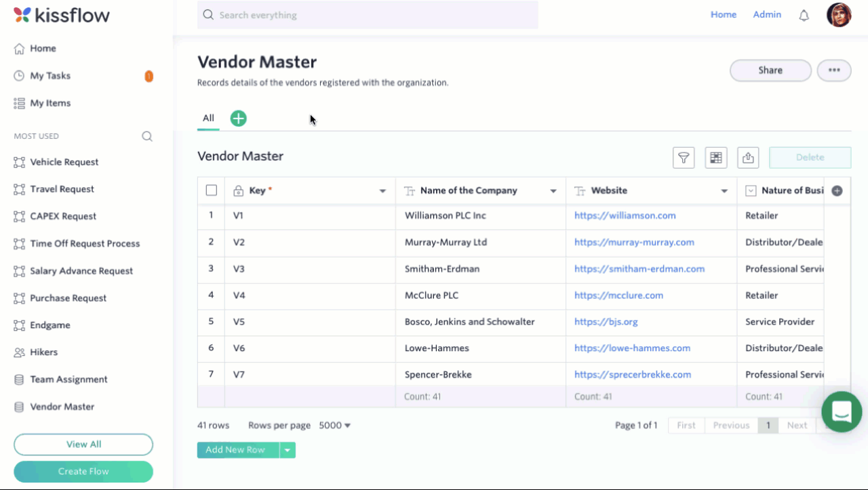Add a new view with plus icon
The image size is (868, 490).
[238, 119]
